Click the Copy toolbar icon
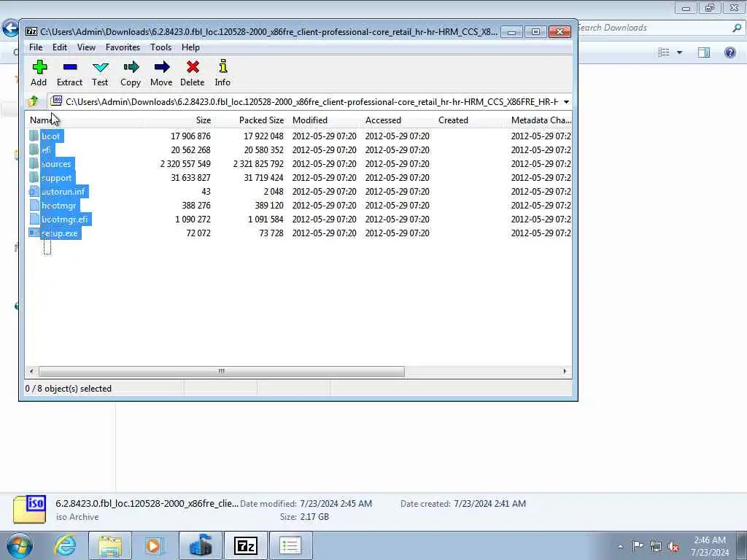This screenshot has width=747, height=560. coord(131,66)
